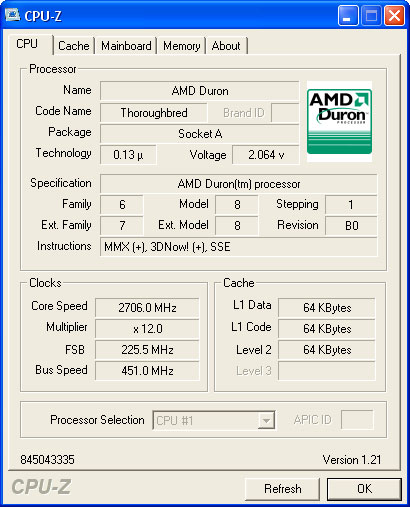Viewport: 410px width, 507px height.
Task: Click the Refresh button
Action: click(282, 489)
